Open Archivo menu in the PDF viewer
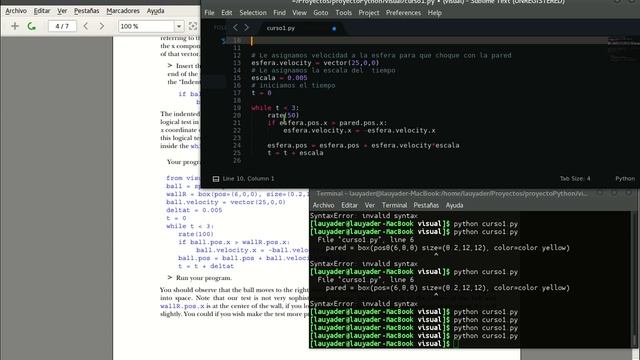 16,11
